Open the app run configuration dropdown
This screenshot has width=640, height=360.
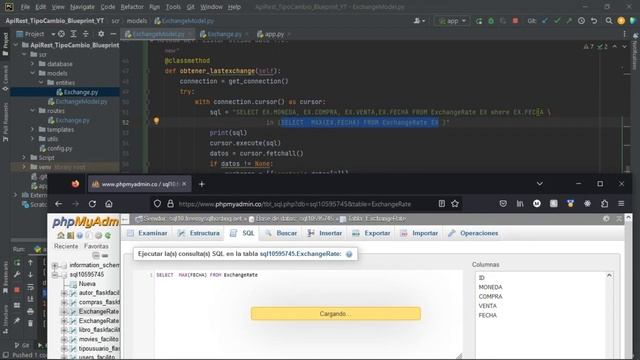point(452,21)
